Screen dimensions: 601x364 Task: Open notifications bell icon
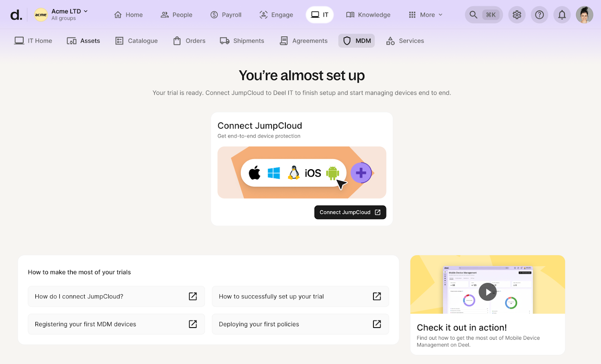coord(562,15)
